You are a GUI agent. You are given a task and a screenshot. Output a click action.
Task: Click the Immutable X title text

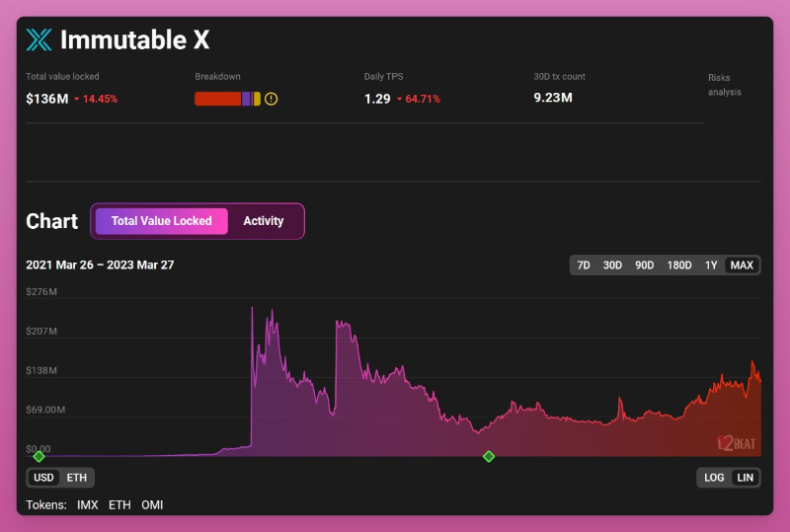[135, 39]
